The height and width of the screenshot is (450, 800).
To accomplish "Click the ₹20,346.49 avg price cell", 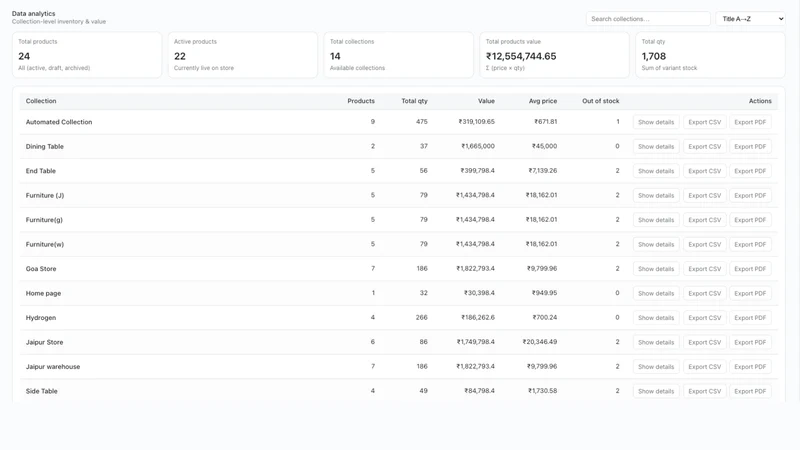I will pos(539,342).
